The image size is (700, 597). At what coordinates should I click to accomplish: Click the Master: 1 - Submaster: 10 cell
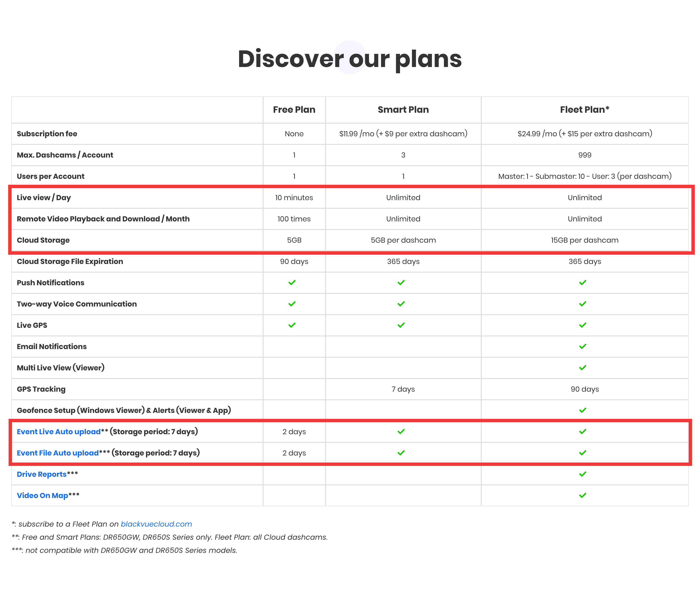click(585, 176)
